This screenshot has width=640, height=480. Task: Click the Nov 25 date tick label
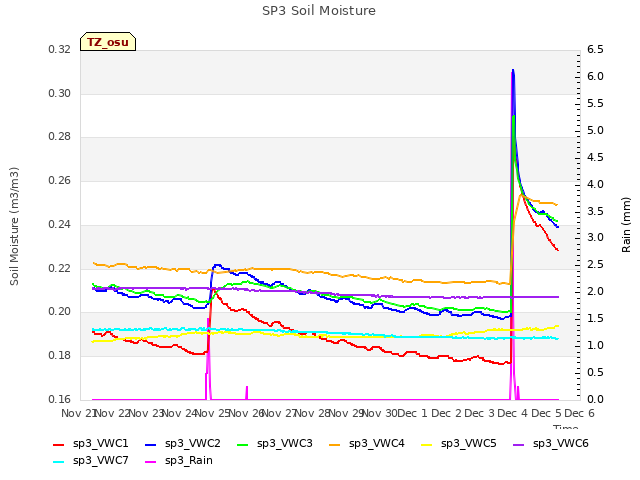(212, 413)
